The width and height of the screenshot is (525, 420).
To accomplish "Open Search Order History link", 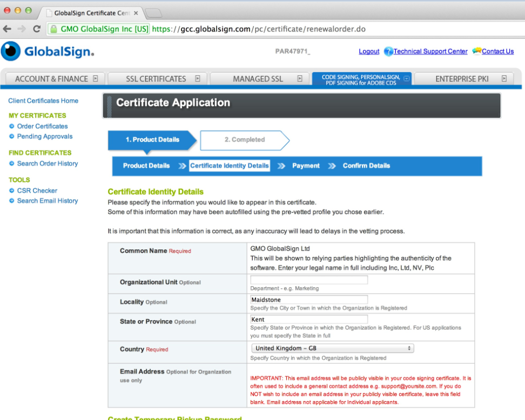I will coord(48,164).
